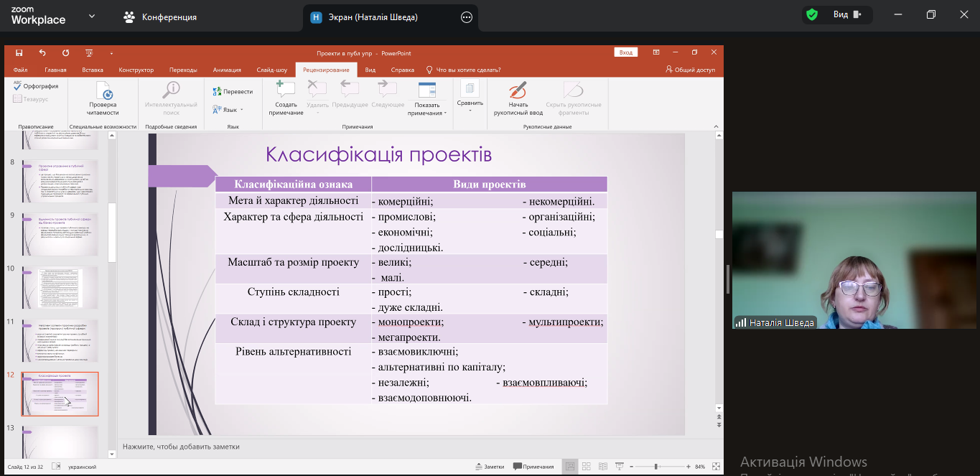This screenshot has height=476, width=980.
Task: Click the Undo arrow icon
Action: (x=42, y=53)
